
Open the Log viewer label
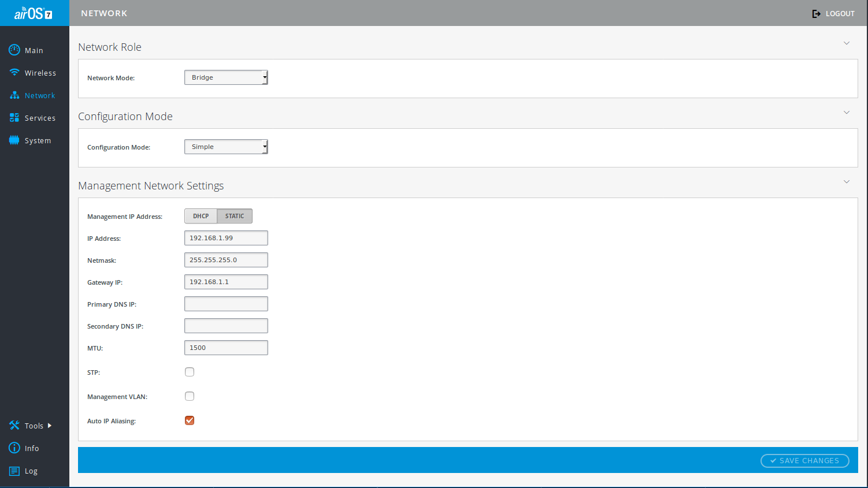coord(31,471)
